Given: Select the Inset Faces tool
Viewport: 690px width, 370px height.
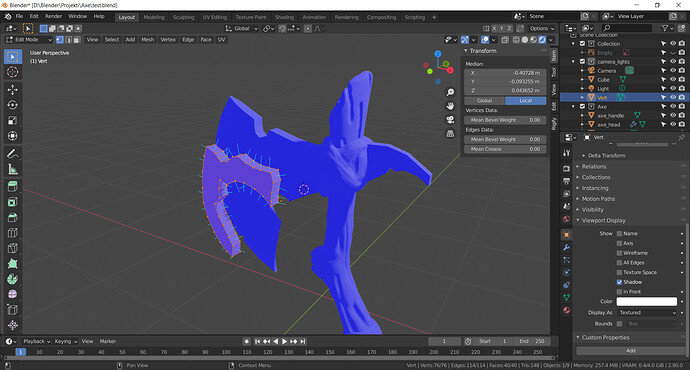Looking at the screenshot, I should 12,202.
